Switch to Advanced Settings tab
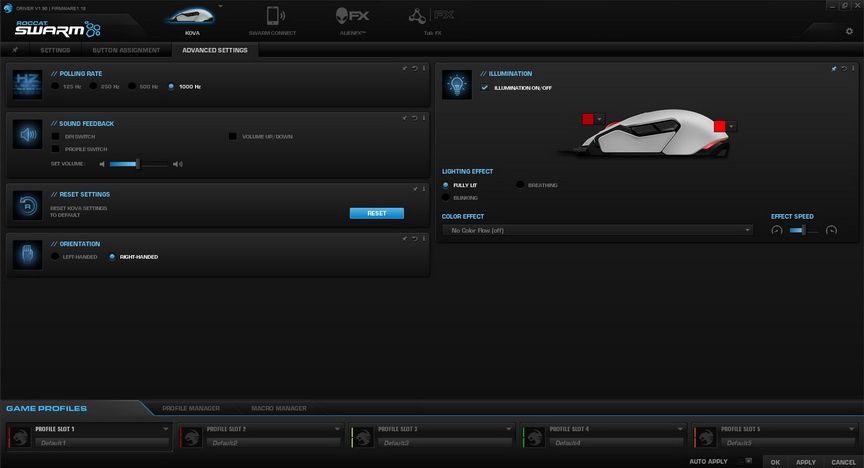864x468 pixels. (x=215, y=50)
